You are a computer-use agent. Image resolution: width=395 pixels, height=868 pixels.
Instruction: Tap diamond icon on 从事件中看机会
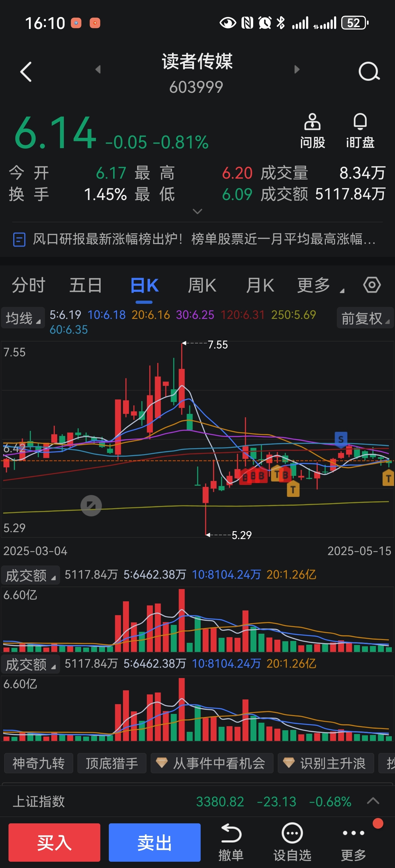point(162,763)
